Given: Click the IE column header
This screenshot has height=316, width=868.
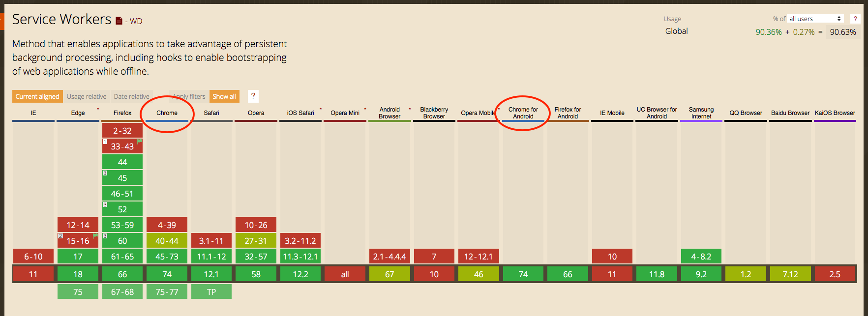Looking at the screenshot, I should pos(33,113).
